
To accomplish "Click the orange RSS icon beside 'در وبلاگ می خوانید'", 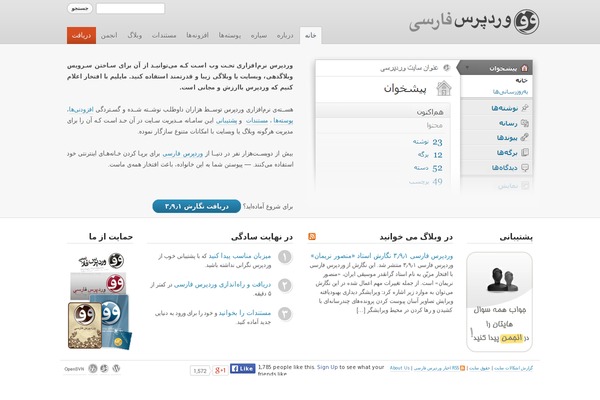I will pos(312,237).
